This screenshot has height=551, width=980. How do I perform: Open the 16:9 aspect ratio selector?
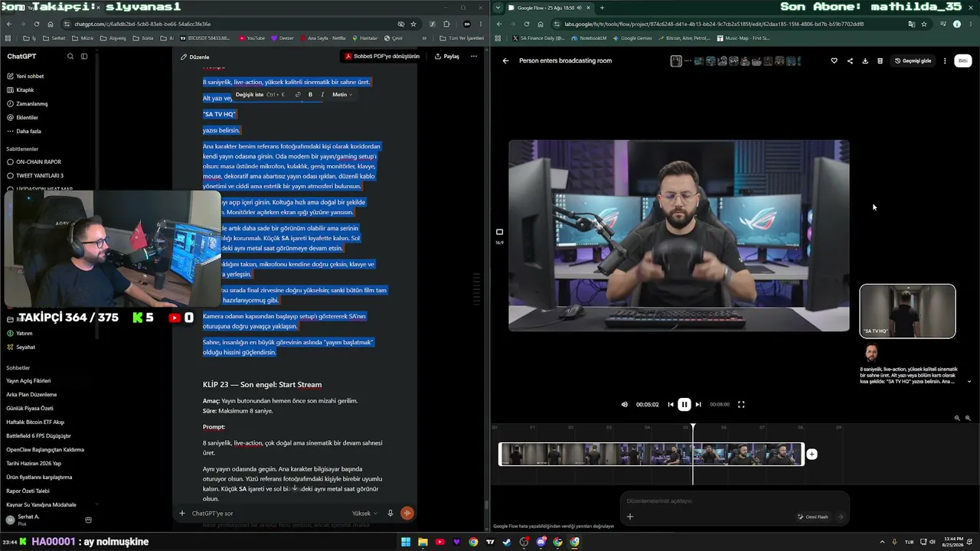pyautogui.click(x=499, y=236)
